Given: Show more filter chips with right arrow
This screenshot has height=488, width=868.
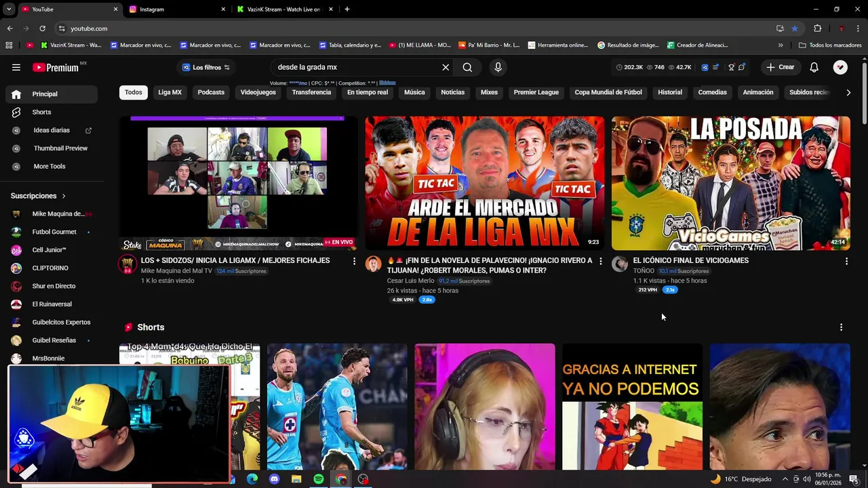Looking at the screenshot, I should pos(848,92).
